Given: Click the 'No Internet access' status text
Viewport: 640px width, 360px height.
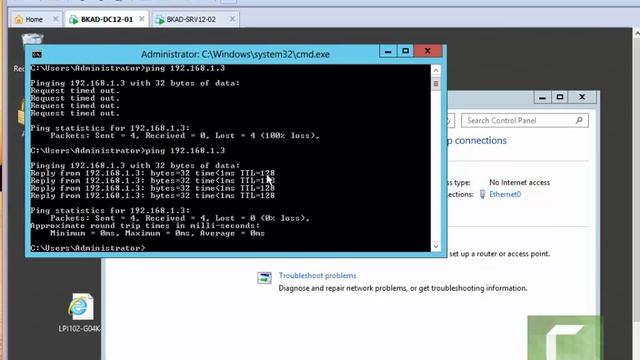Looking at the screenshot, I should point(519,182).
